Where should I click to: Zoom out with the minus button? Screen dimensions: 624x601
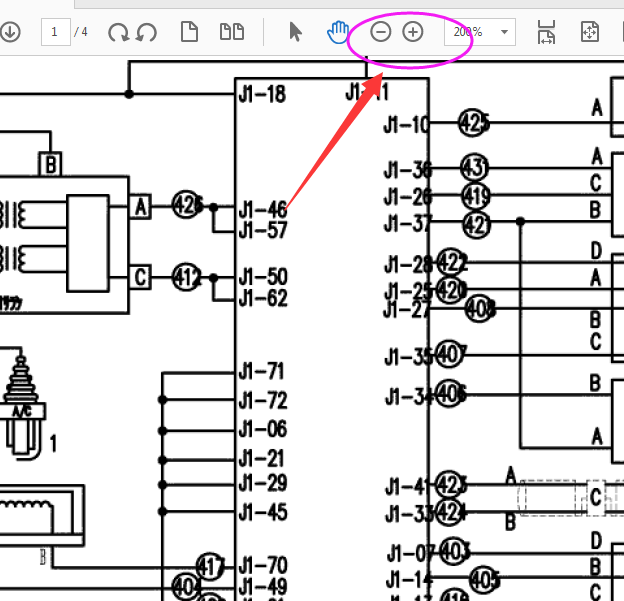[380, 32]
